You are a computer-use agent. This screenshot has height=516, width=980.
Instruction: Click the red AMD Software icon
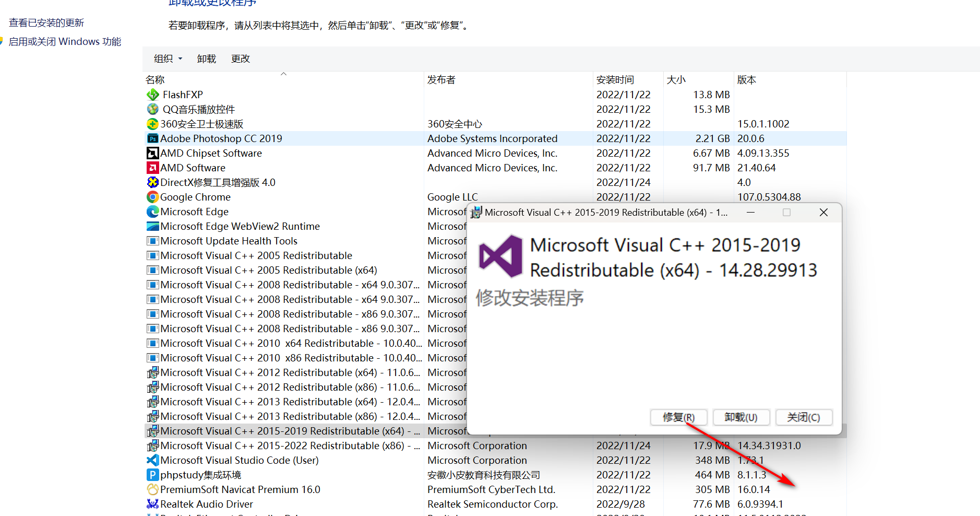(x=152, y=168)
